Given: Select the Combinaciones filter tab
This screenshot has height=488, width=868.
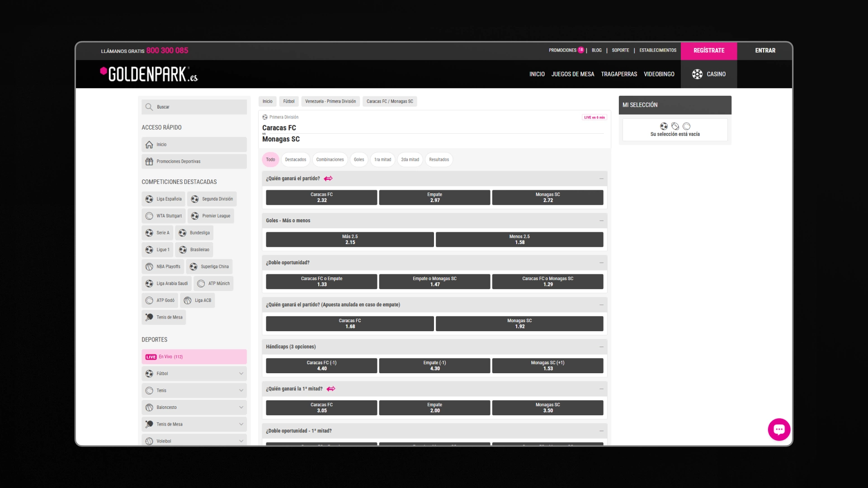Looking at the screenshot, I should point(330,160).
